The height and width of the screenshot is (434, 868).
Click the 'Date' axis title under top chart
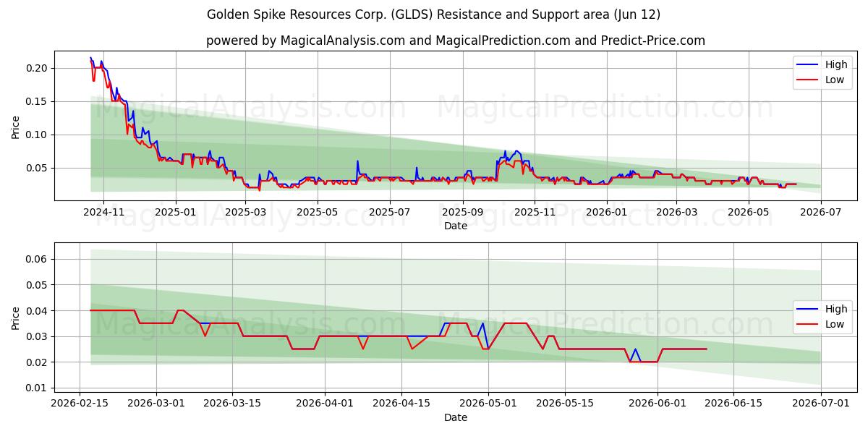pyautogui.click(x=456, y=226)
